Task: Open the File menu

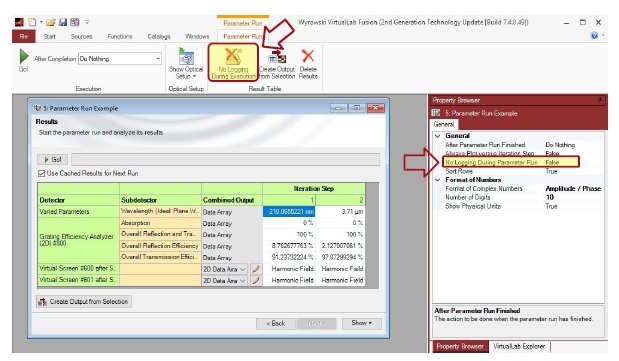Action: pos(24,36)
